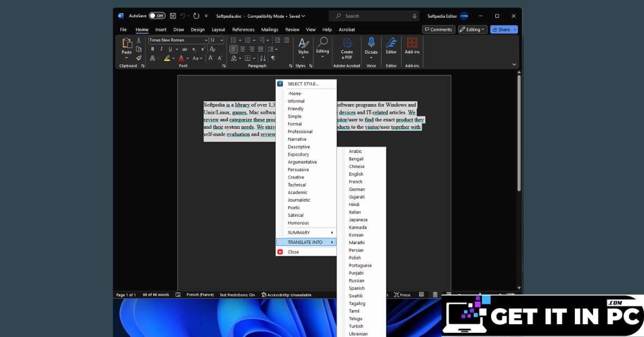644x337 pixels.
Task: Cut selection with the scissors icon
Action: [x=138, y=40]
